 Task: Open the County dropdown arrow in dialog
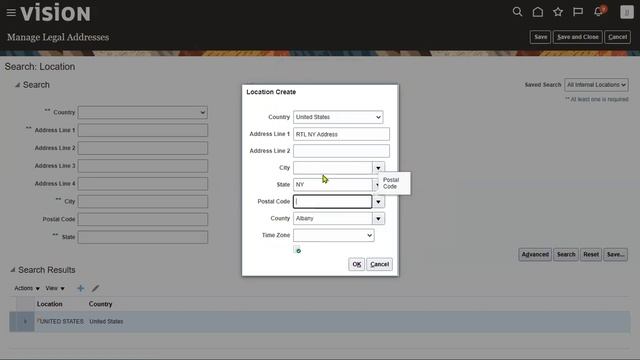pyautogui.click(x=378, y=219)
